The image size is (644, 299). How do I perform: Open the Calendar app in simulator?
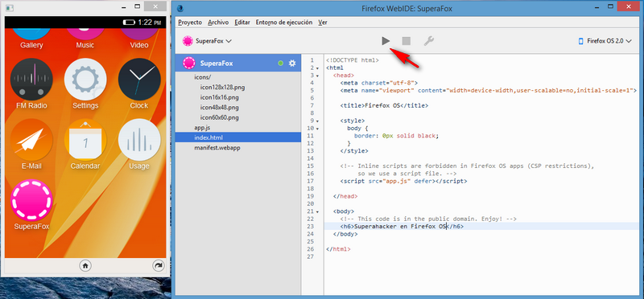tap(85, 140)
